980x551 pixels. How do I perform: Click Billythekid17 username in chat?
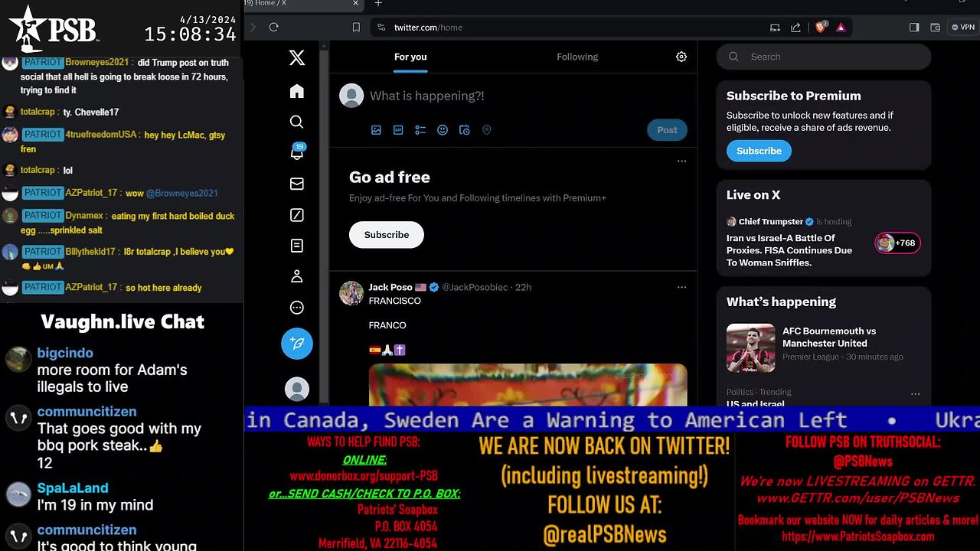90,252
